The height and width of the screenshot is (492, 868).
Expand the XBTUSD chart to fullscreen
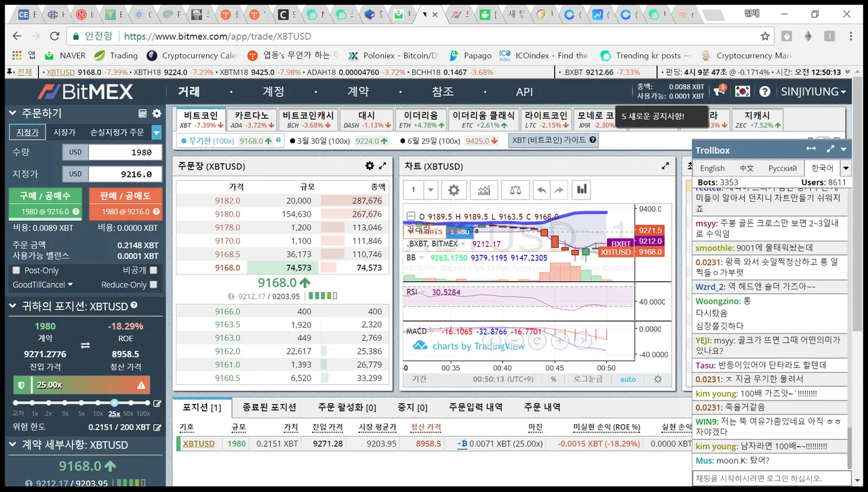coord(665,165)
